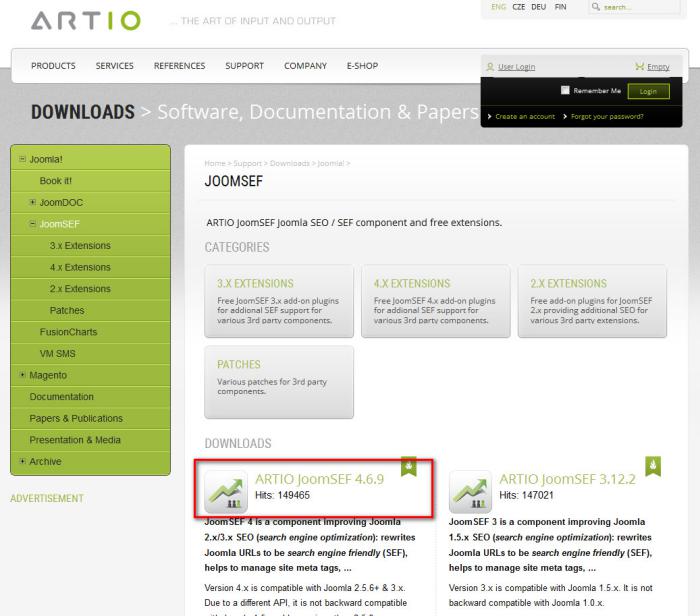Click the JoomSEF 4.6.9 chart icon

click(225, 493)
